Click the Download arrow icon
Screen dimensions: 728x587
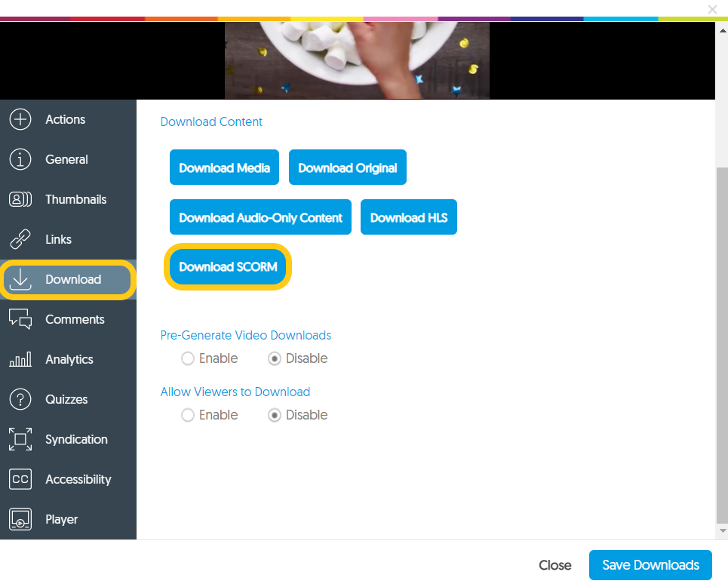pos(20,279)
